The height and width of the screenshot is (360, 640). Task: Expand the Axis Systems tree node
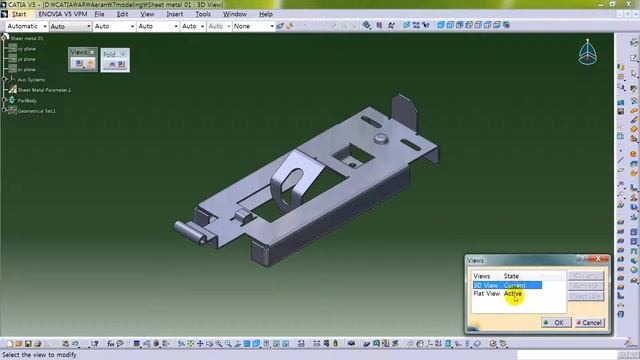[5, 79]
